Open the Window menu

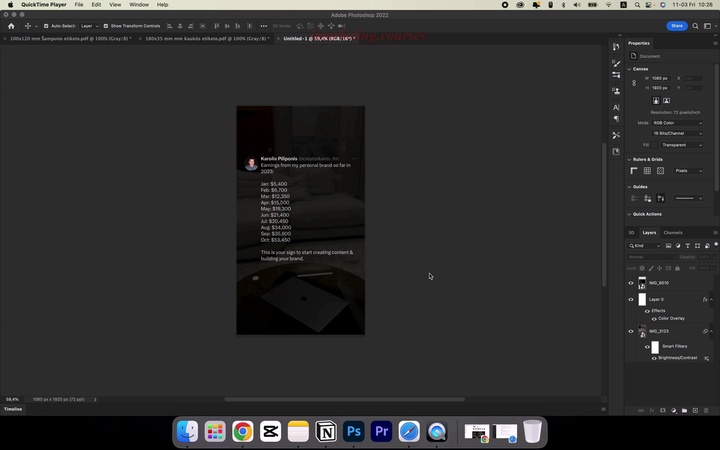pyautogui.click(x=139, y=4)
